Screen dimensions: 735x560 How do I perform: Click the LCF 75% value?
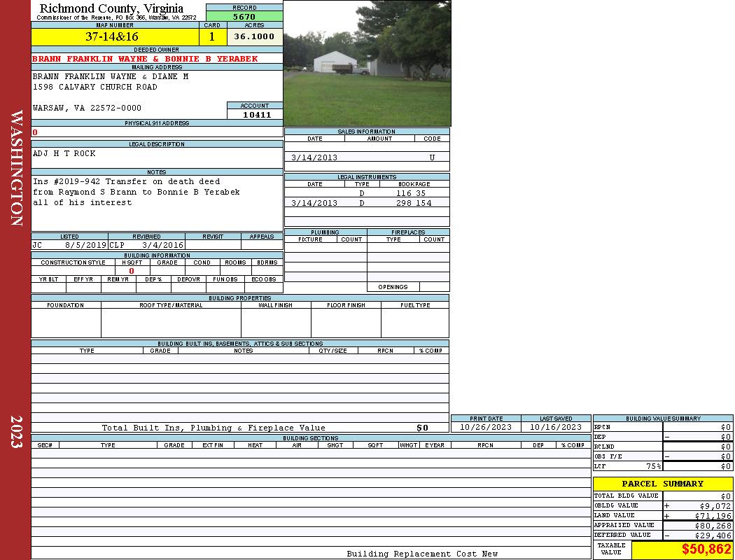(653, 466)
